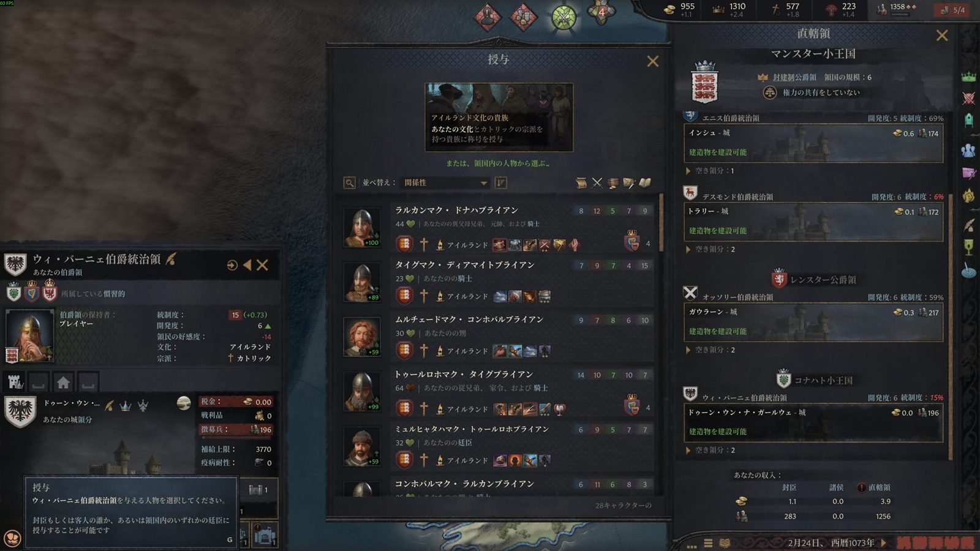Image resolution: width=980 pixels, height=551 pixels.
Task: Select the house-shaped holding tab
Action: click(x=63, y=382)
